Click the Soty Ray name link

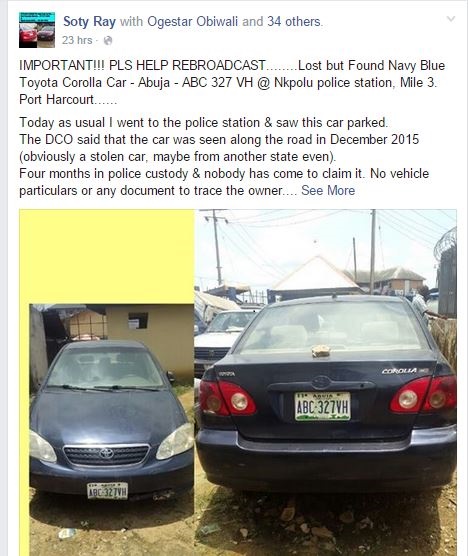89,22
